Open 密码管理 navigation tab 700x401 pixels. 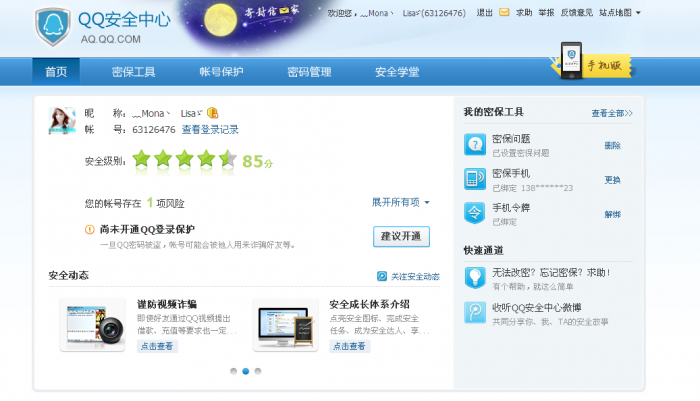(x=309, y=71)
